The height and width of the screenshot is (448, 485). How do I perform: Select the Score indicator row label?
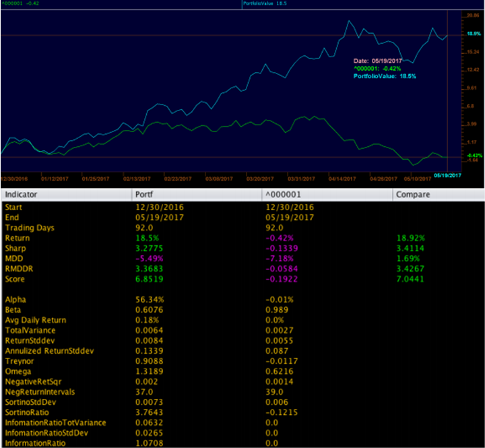coord(15,279)
